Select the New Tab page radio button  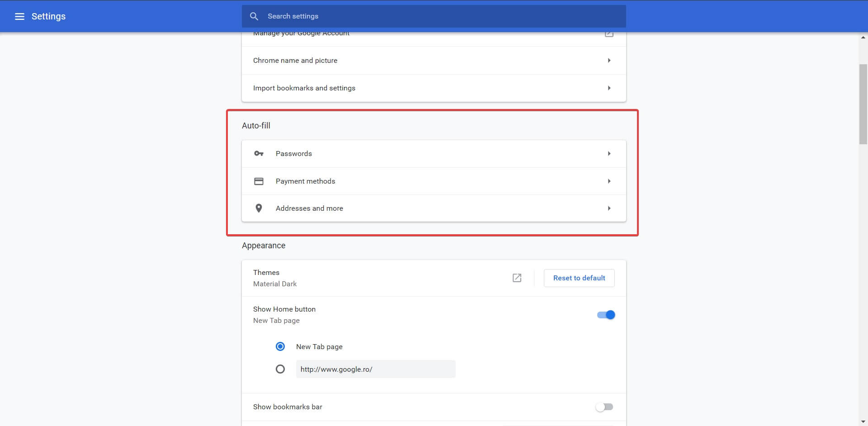[280, 346]
